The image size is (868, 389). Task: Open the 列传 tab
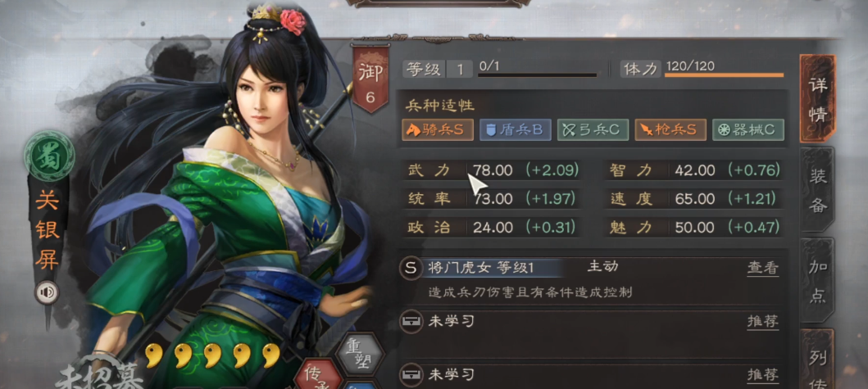pos(818,360)
